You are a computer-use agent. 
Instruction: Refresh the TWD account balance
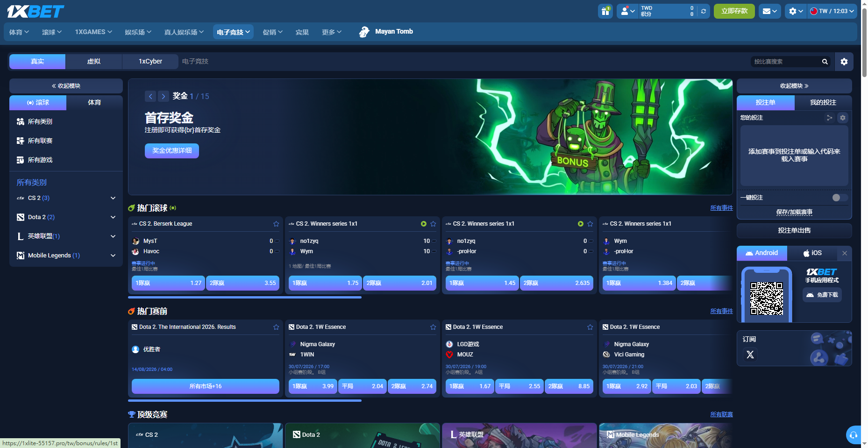[x=703, y=11]
